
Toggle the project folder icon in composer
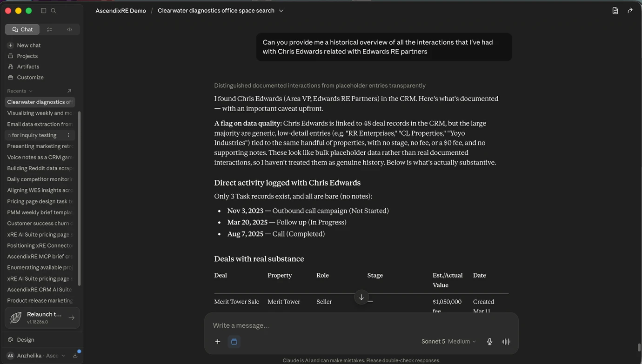click(234, 342)
